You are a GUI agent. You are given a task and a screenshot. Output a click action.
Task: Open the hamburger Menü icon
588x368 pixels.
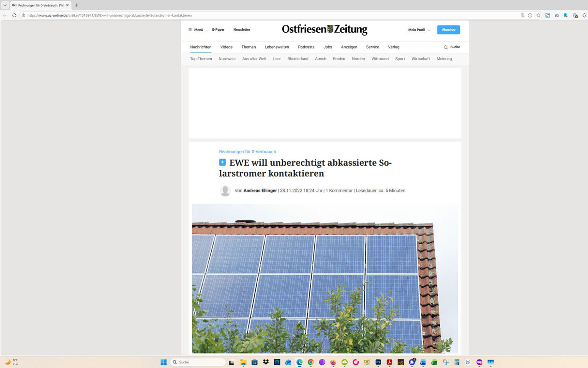click(x=190, y=30)
